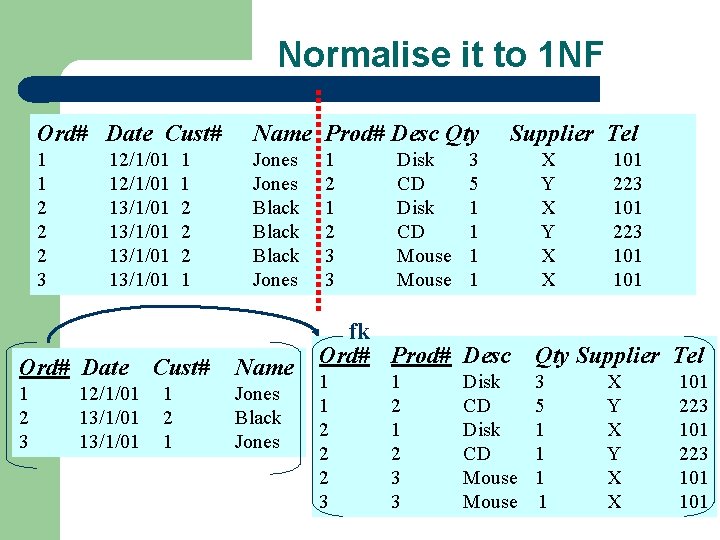The height and width of the screenshot is (540, 720).
Task: Click the Cust# header in top table
Action: click(194, 134)
